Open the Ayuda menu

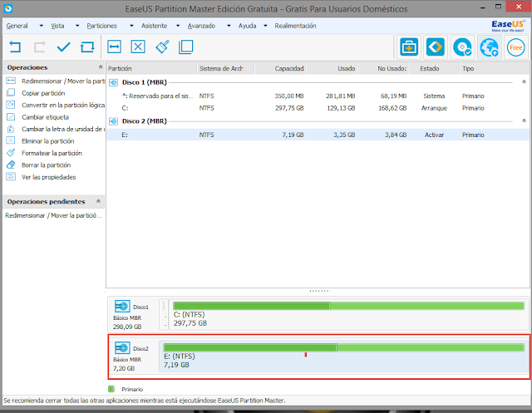click(x=247, y=26)
